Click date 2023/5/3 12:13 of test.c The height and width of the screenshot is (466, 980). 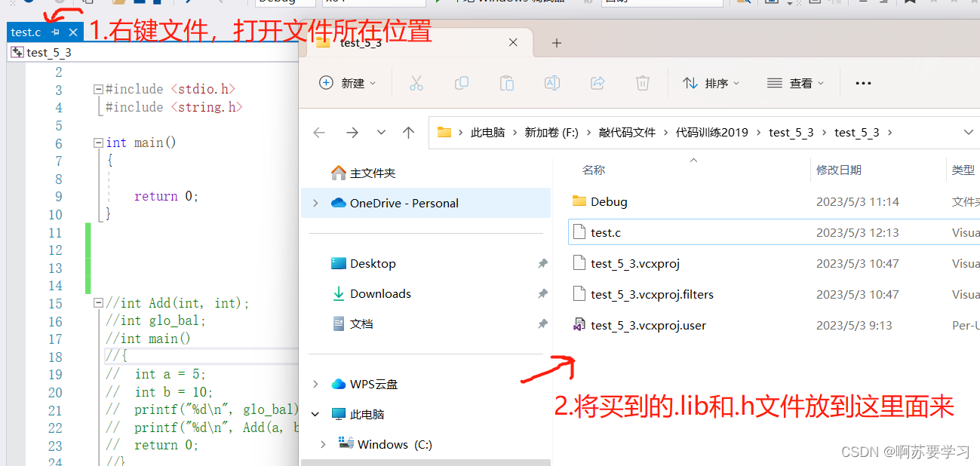coord(858,233)
